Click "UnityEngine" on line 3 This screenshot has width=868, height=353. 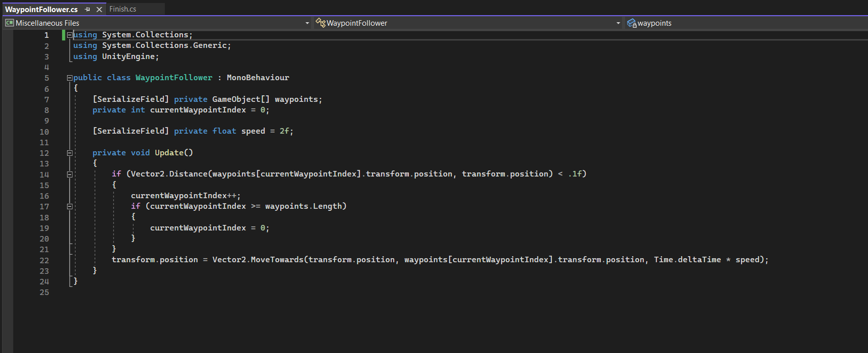click(x=129, y=56)
